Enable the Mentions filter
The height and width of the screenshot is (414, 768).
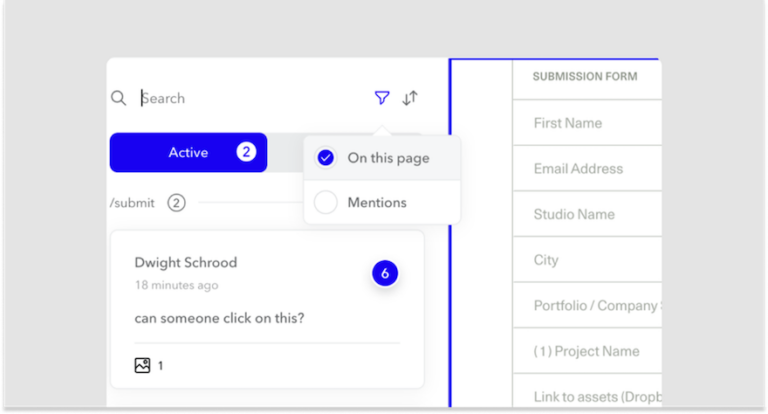pyautogui.click(x=325, y=202)
